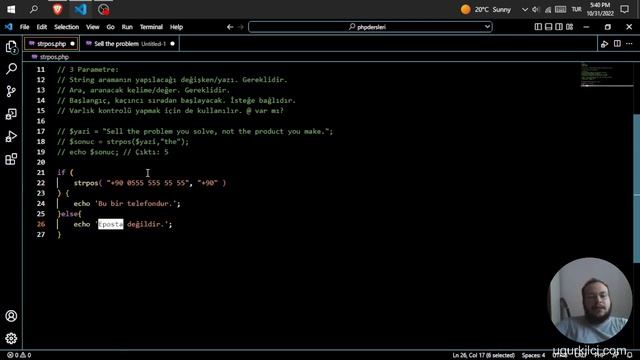Open the touch keyboard tray icon
The image size is (640, 360).
[x=560, y=9]
